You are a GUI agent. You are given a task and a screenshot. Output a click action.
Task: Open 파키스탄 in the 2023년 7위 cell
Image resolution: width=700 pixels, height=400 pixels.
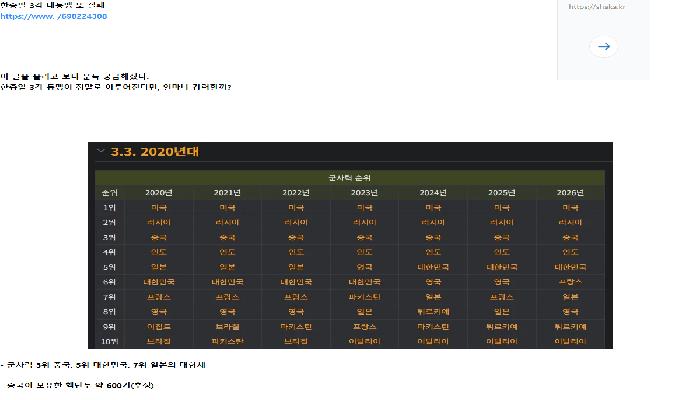(365, 297)
